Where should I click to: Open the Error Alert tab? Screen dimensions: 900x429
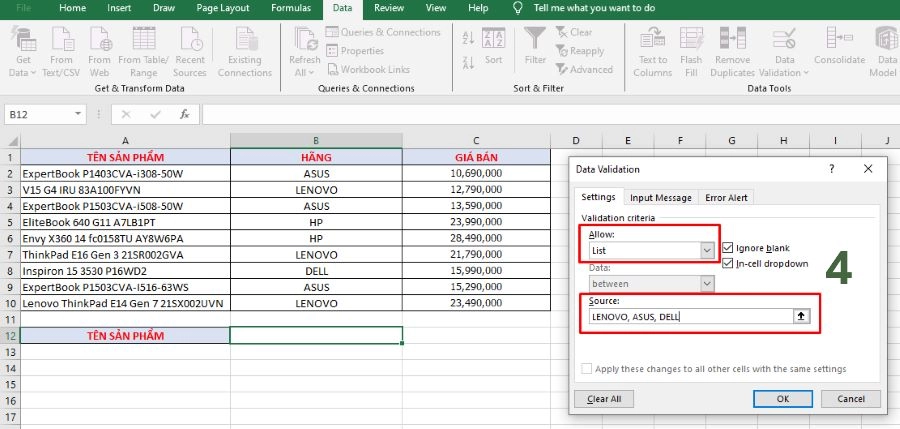[x=726, y=198]
